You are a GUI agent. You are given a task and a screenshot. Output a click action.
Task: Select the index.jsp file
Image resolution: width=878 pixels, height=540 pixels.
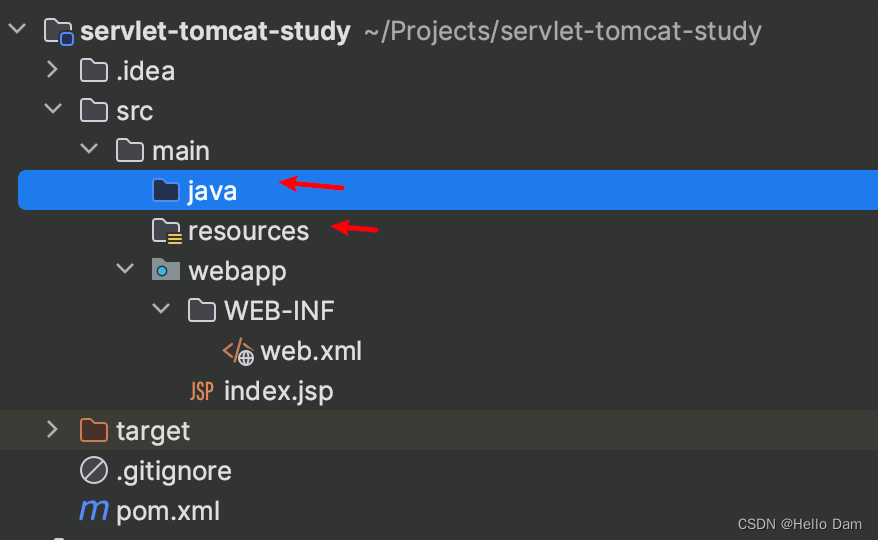point(278,391)
